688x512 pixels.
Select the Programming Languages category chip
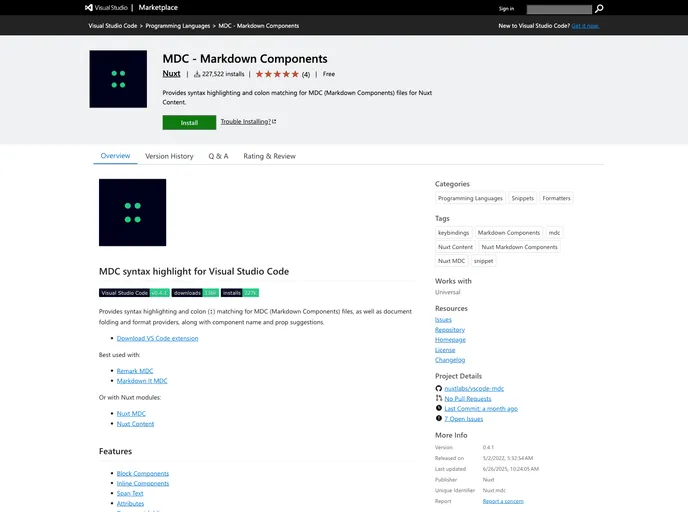470,198
